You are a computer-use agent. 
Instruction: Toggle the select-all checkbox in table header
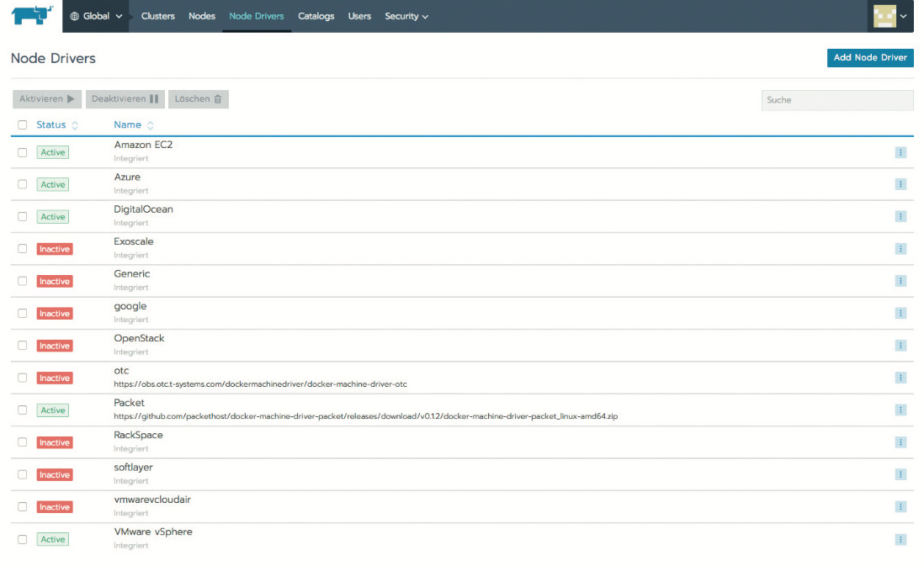[x=23, y=124]
